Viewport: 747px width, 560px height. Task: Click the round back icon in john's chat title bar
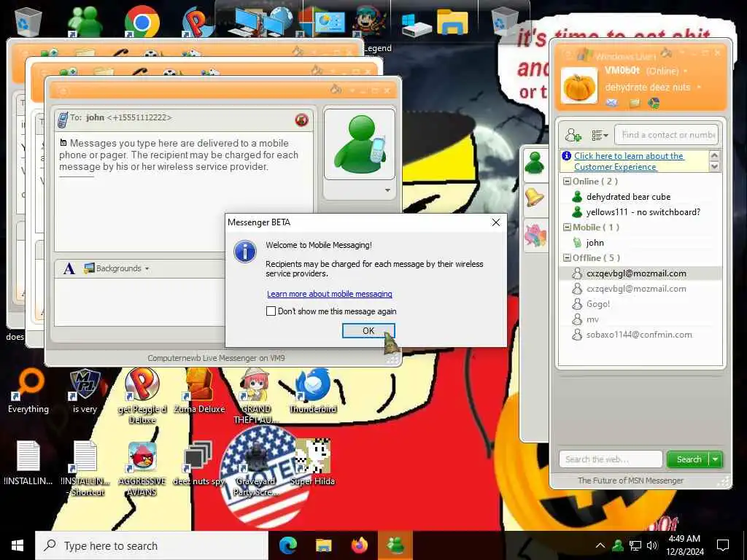pos(63,90)
